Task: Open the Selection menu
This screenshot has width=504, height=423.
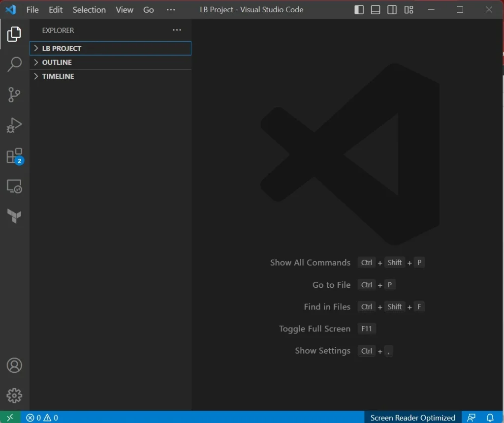Action: pos(89,9)
